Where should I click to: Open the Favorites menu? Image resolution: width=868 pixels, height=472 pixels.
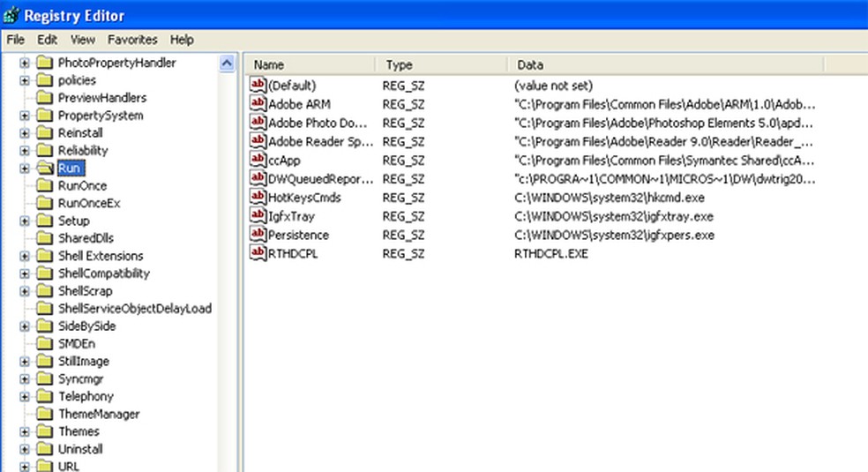click(x=132, y=40)
